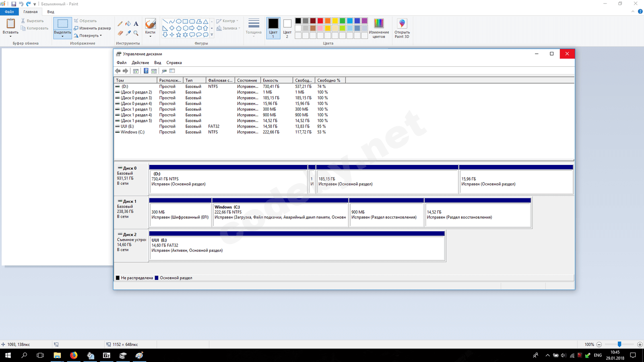Activate the Text tool
This screenshot has width=644, height=362.
point(136,24)
